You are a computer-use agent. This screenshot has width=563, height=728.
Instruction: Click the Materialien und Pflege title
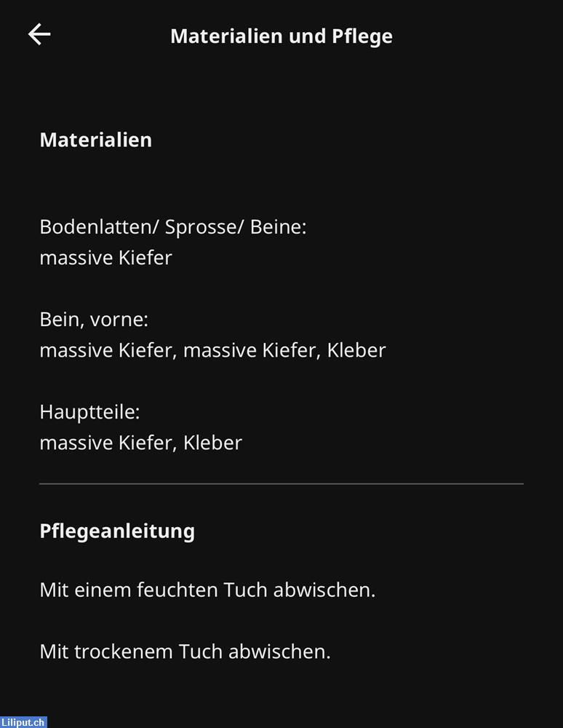coord(281,36)
